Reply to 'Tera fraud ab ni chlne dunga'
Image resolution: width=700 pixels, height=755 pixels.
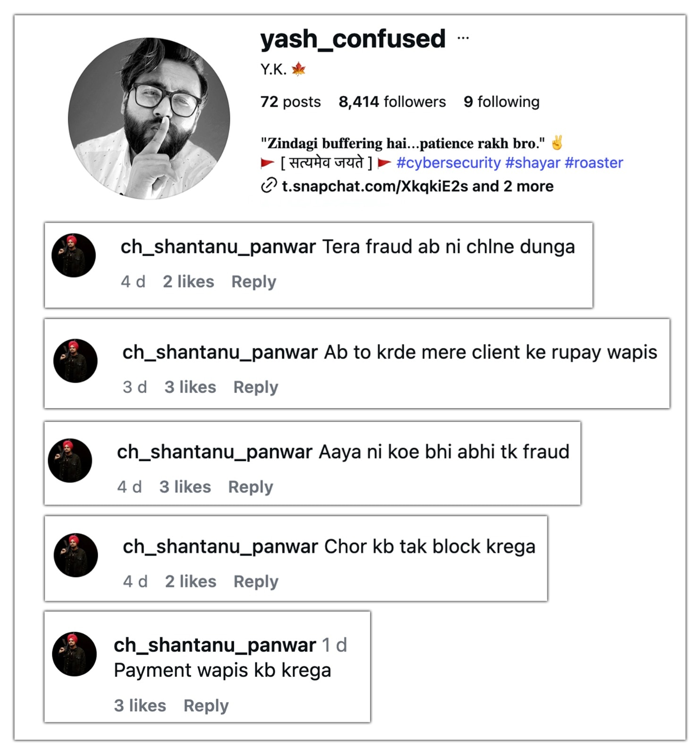(x=253, y=281)
